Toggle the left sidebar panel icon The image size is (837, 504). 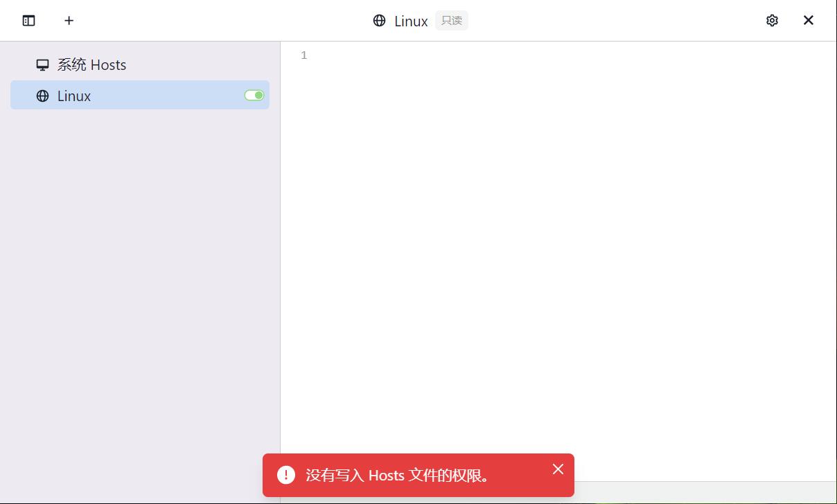(28, 21)
